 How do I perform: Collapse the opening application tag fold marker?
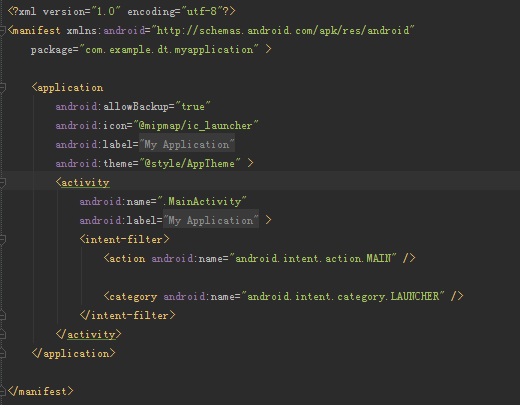[2, 88]
